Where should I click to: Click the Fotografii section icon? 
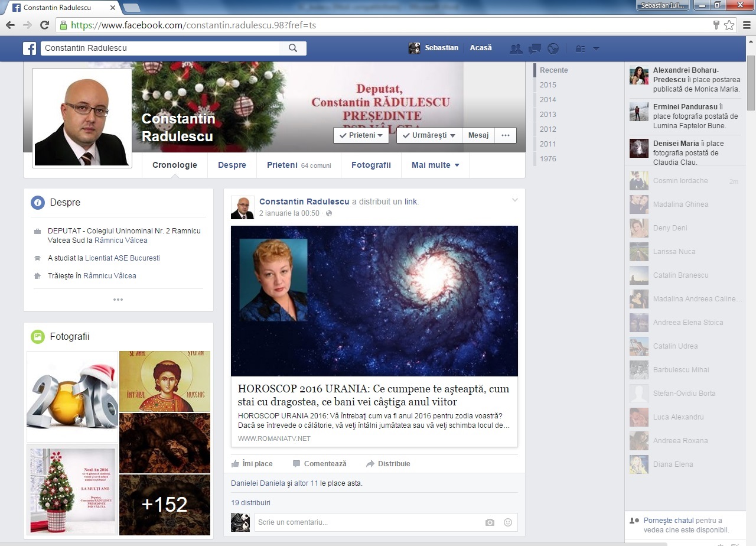pos(38,337)
